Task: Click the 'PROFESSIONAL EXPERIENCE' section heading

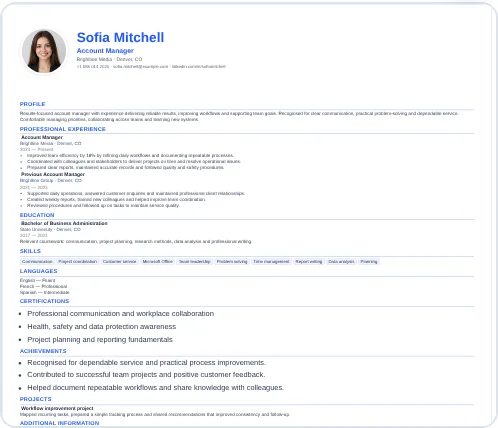Action: coord(63,129)
